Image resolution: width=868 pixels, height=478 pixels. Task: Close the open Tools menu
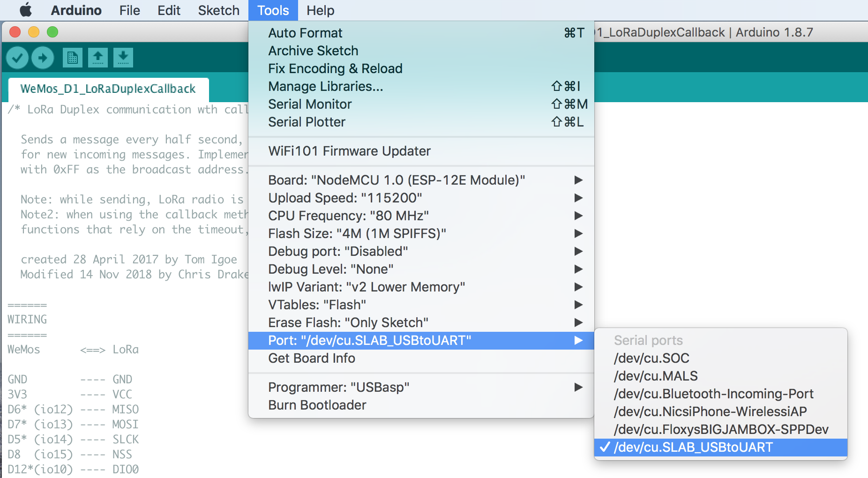click(x=273, y=10)
